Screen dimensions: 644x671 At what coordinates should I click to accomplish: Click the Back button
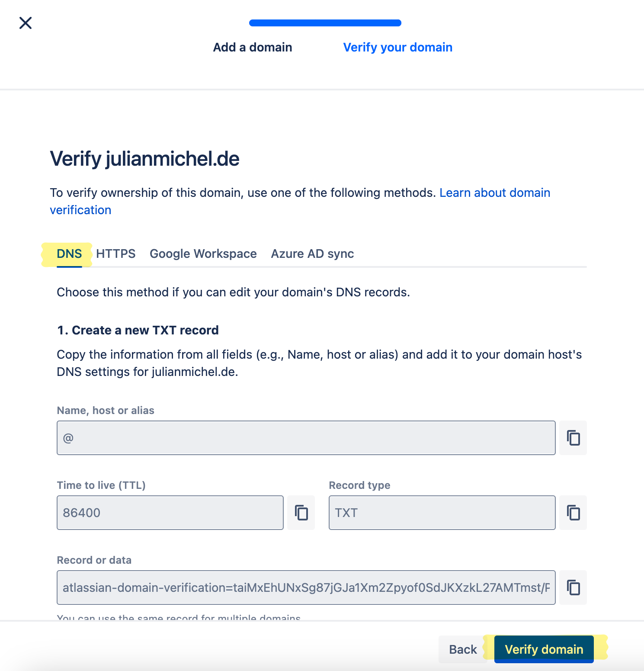pyautogui.click(x=462, y=649)
